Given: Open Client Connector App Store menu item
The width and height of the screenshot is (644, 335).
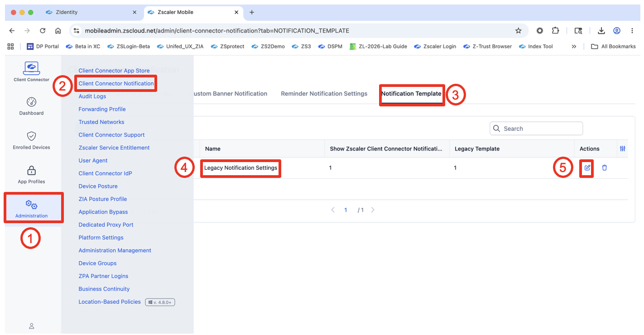Looking at the screenshot, I should point(114,71).
